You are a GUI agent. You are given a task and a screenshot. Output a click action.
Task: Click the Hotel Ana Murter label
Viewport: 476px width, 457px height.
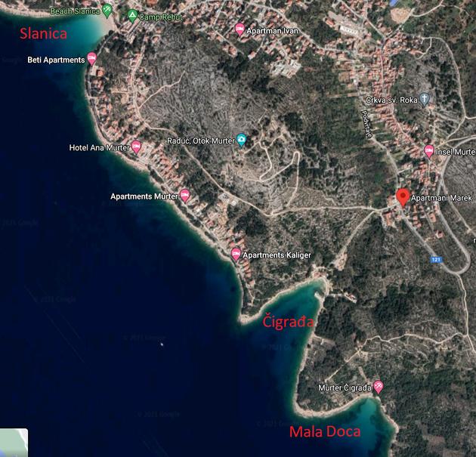pyautogui.click(x=100, y=147)
